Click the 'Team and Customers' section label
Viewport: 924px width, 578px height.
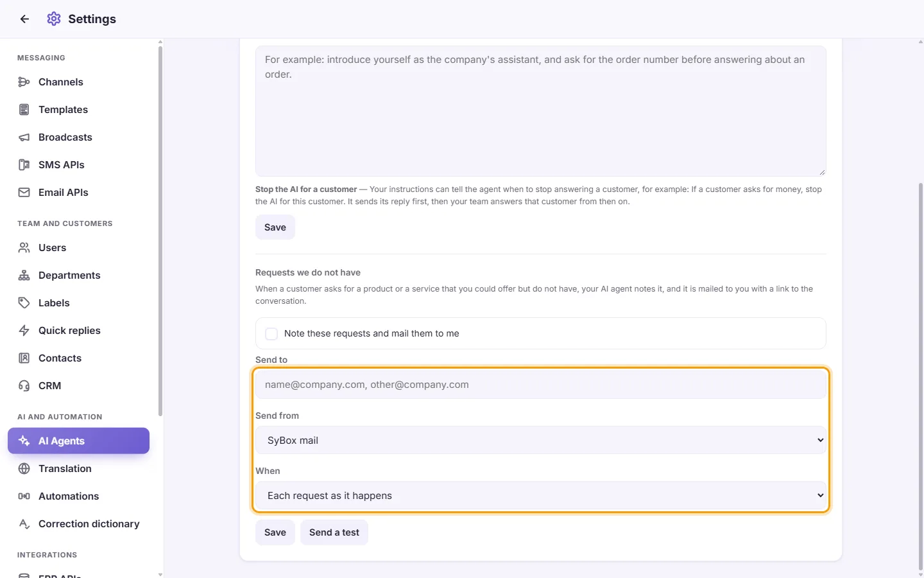tap(65, 223)
